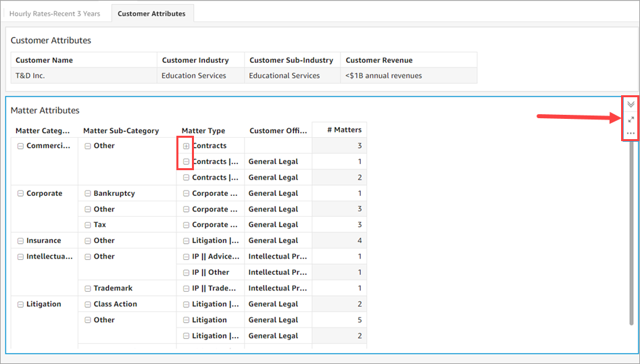The height and width of the screenshot is (364, 640).
Task: Select the Customer Attributes tab
Action: coord(151,14)
